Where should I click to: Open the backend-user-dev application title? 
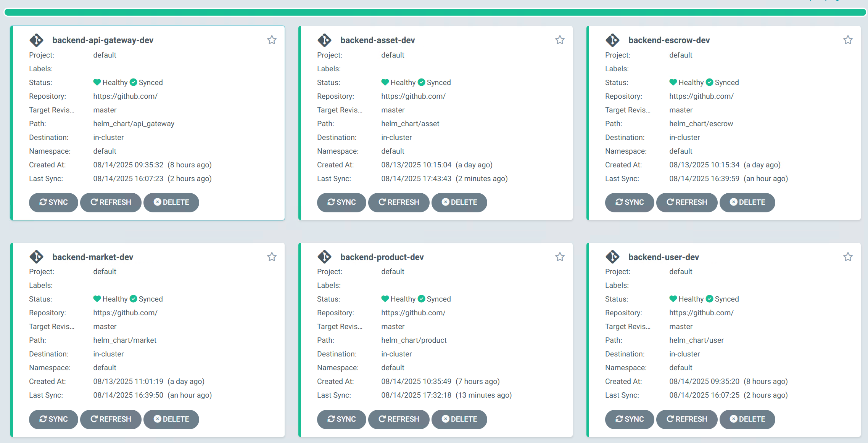(664, 257)
